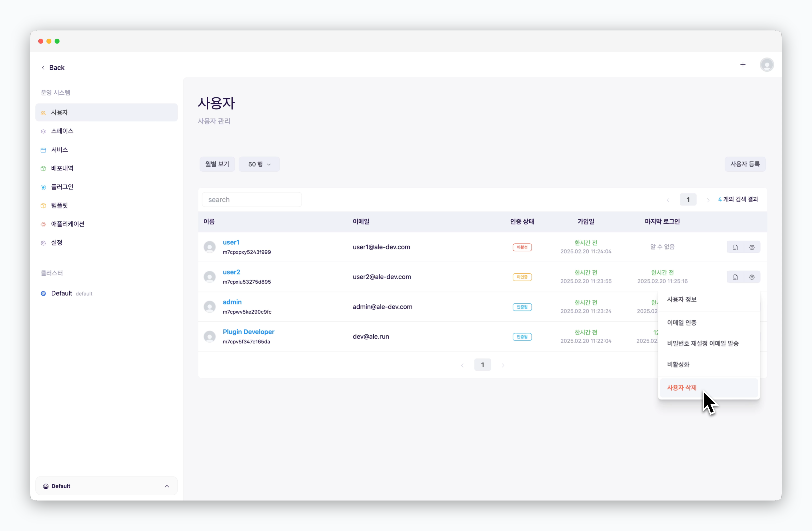Go to previous page in top pagination

point(668,200)
